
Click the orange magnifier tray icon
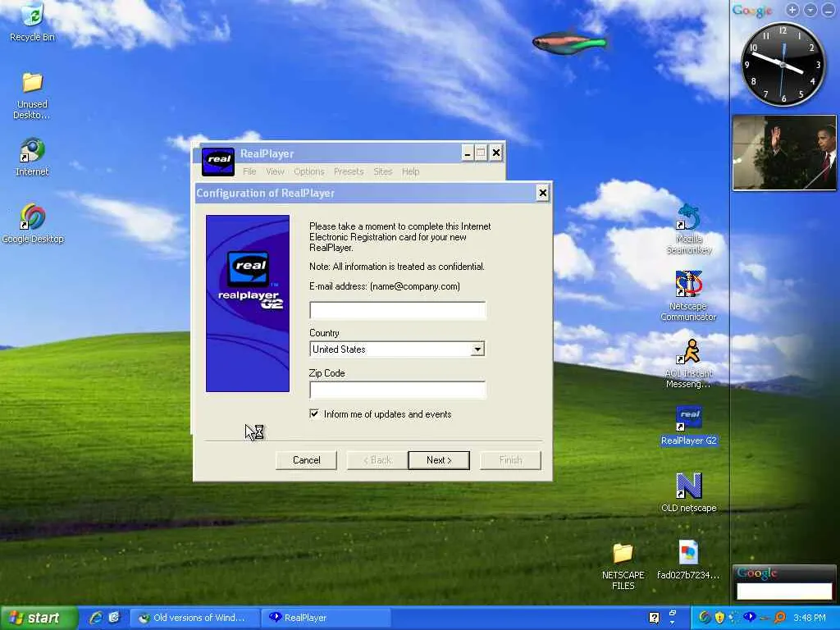780,618
